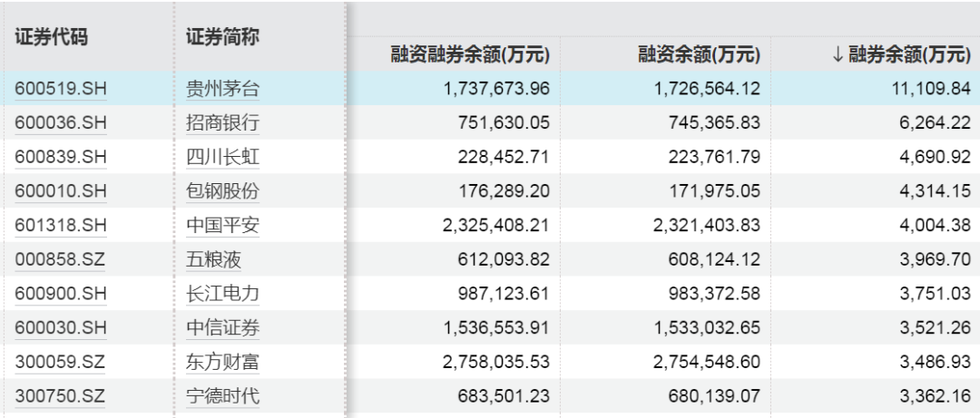Screen dimensions: 980x418
Task: Sort by 融券余额(万元) column header
Action: click(x=901, y=54)
